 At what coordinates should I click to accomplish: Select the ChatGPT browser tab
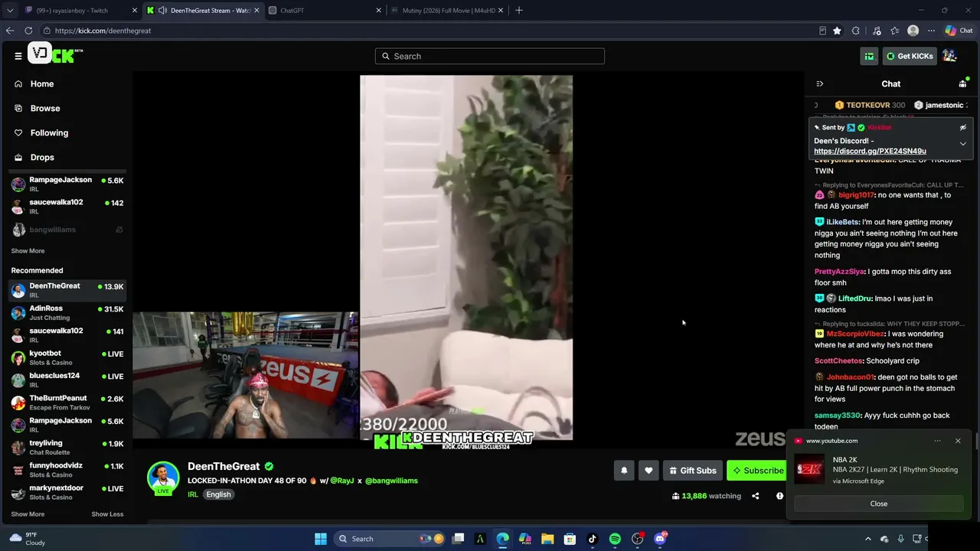tap(325, 11)
